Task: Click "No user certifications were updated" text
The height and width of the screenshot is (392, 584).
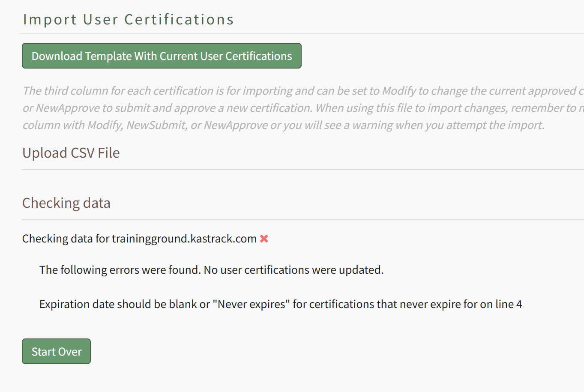Action: [293, 270]
